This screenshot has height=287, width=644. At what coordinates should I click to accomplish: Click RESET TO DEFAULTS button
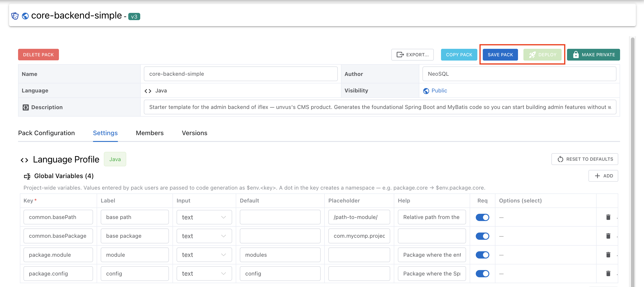tap(584, 159)
